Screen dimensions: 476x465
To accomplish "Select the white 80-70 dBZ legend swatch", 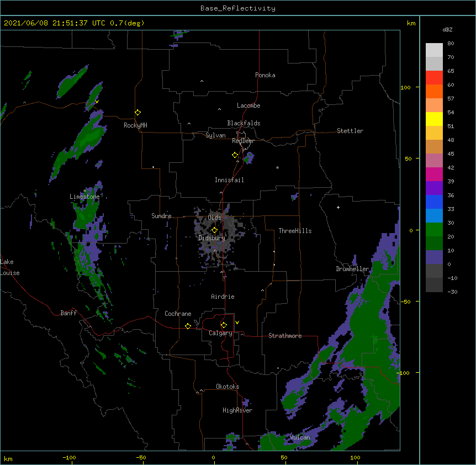I will [x=434, y=50].
